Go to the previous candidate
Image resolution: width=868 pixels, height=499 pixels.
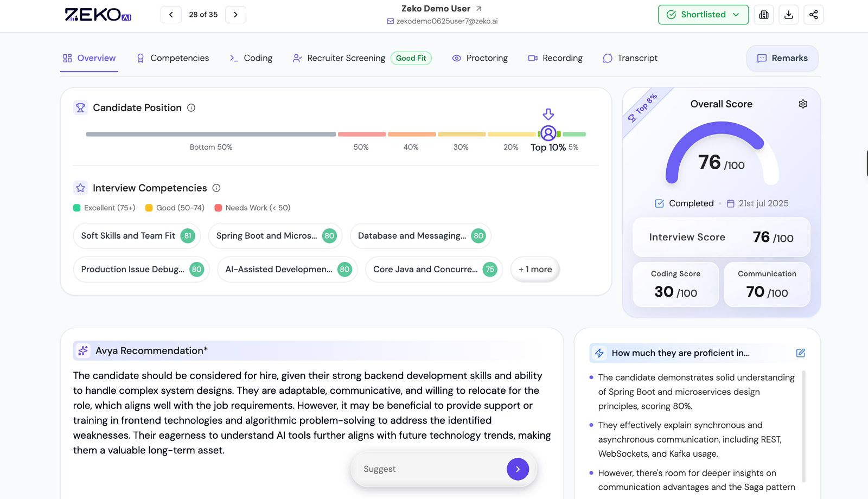[x=171, y=15]
